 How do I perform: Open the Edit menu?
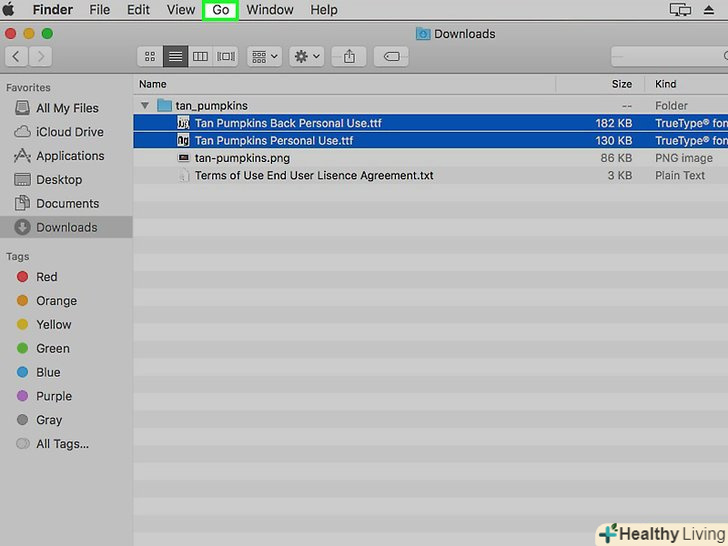click(x=138, y=10)
